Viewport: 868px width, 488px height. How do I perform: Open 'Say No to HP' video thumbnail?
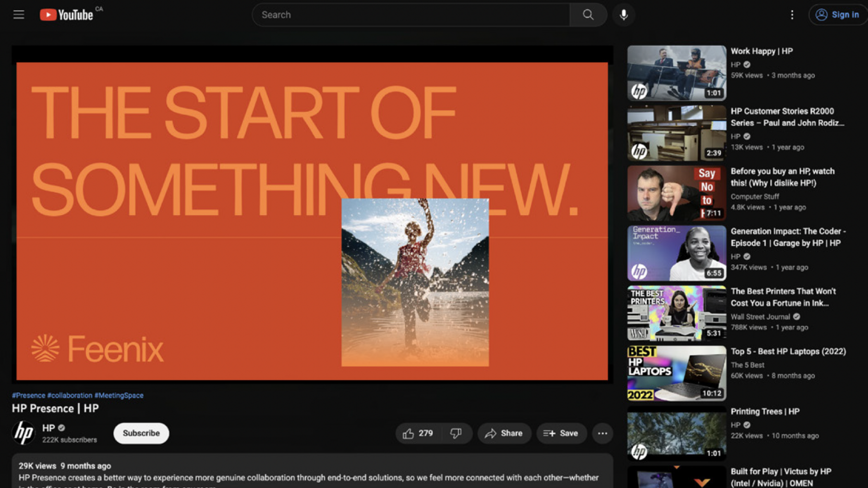point(676,193)
